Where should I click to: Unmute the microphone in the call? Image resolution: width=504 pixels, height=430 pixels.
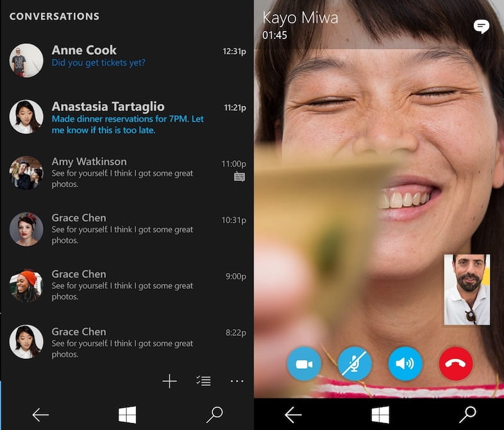(355, 363)
